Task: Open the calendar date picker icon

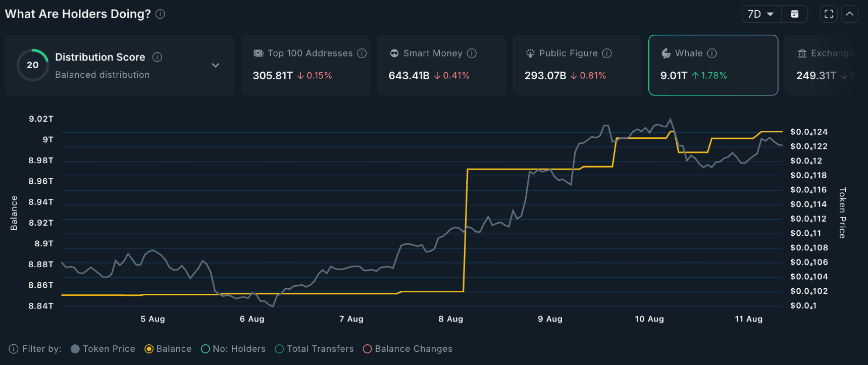Action: click(795, 14)
